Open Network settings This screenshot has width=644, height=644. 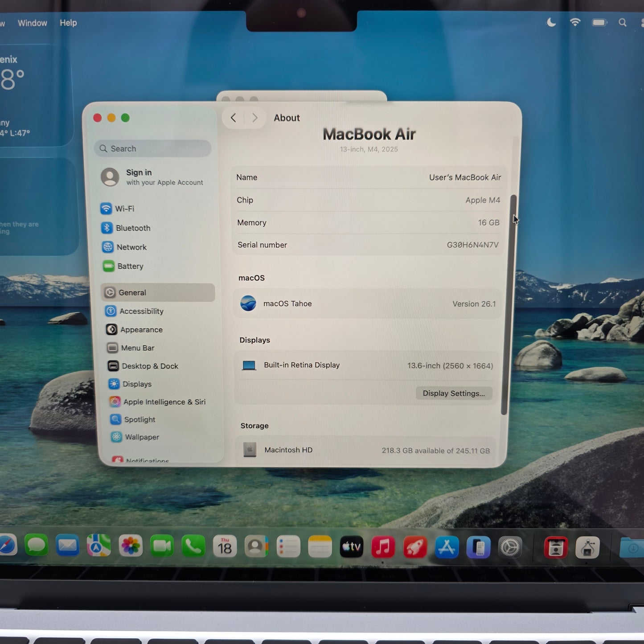tap(131, 247)
